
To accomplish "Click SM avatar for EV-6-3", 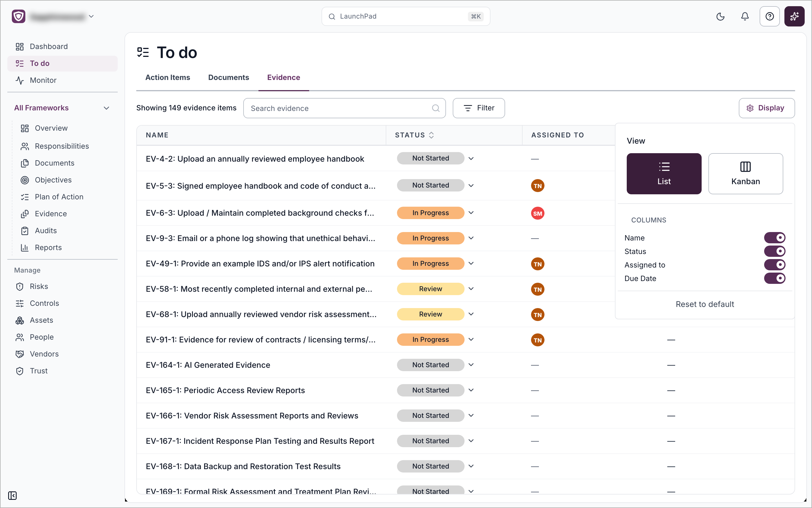I will [537, 213].
